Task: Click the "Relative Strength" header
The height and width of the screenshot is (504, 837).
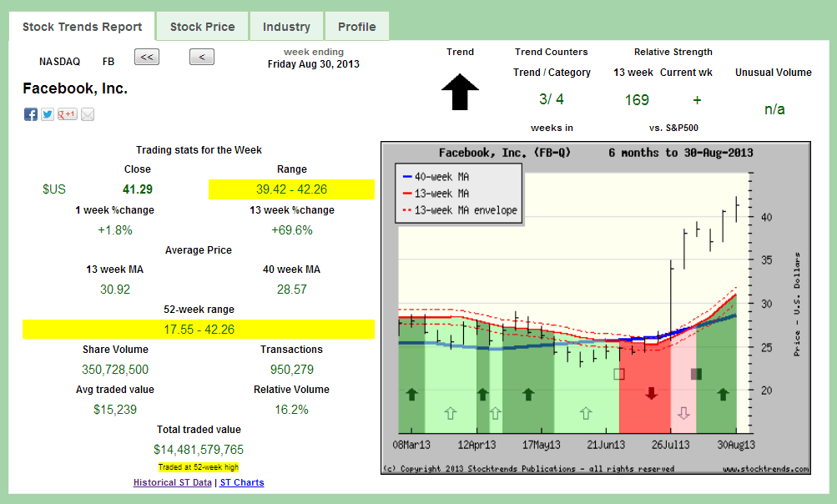Action: 673,52
